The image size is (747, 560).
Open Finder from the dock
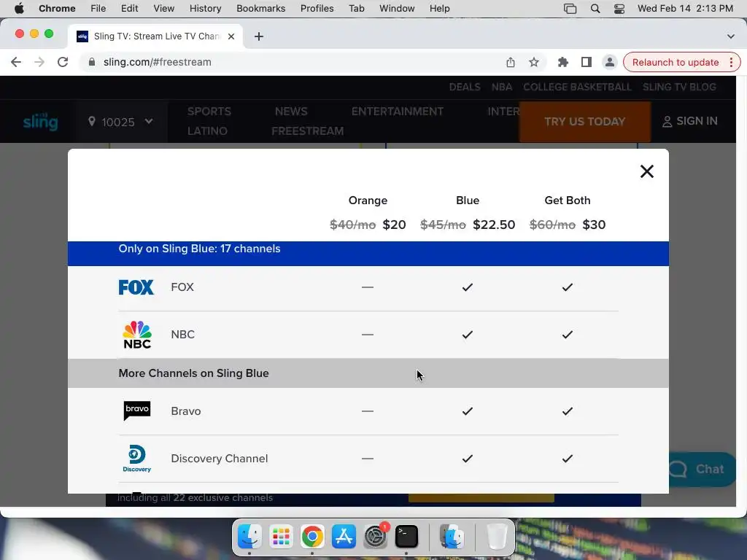[249, 537]
